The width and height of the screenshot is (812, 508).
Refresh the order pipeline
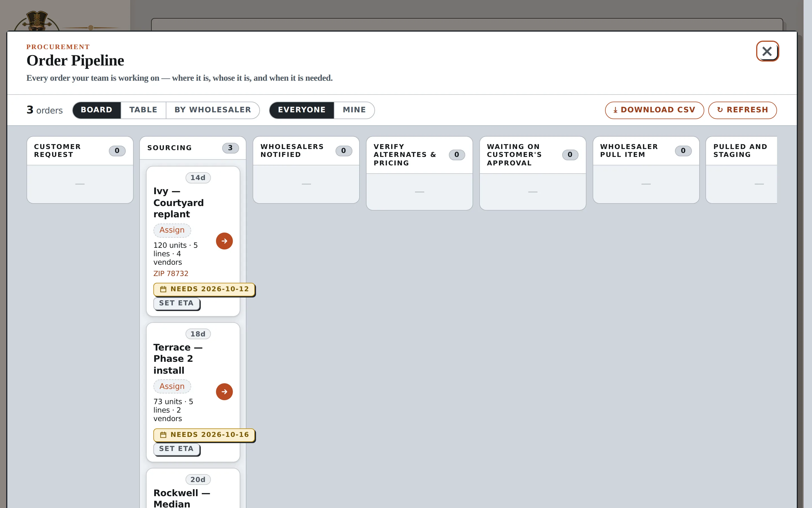742,110
